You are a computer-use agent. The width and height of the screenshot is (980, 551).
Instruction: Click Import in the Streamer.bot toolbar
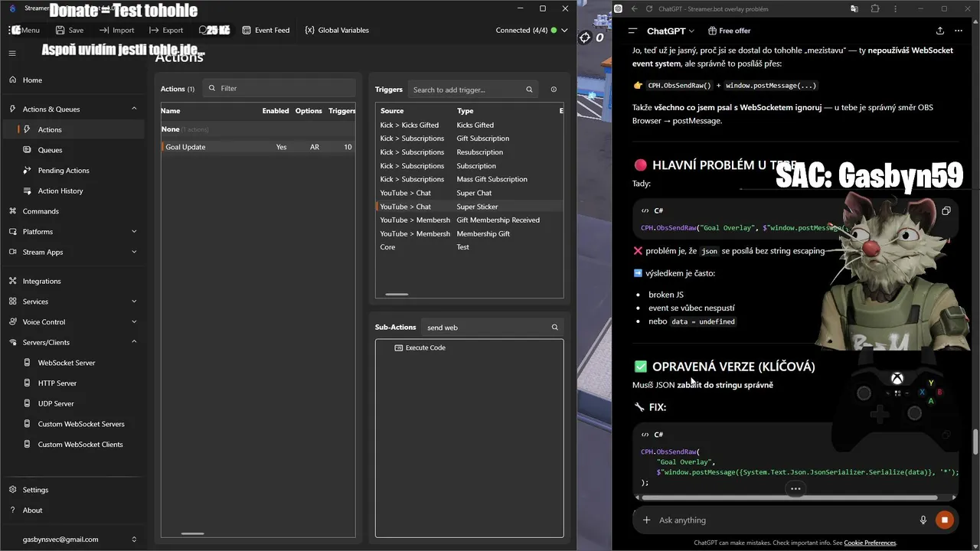pyautogui.click(x=116, y=30)
